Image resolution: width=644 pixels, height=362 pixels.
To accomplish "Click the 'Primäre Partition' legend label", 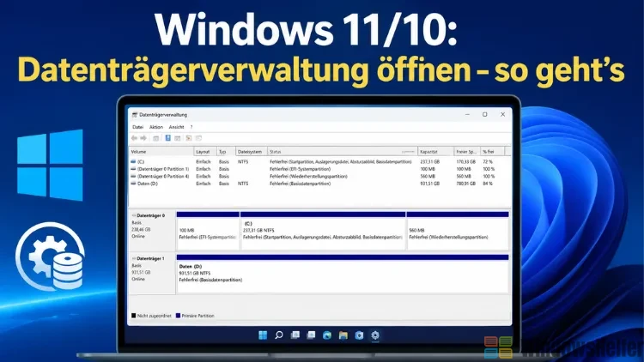I will [x=198, y=316].
